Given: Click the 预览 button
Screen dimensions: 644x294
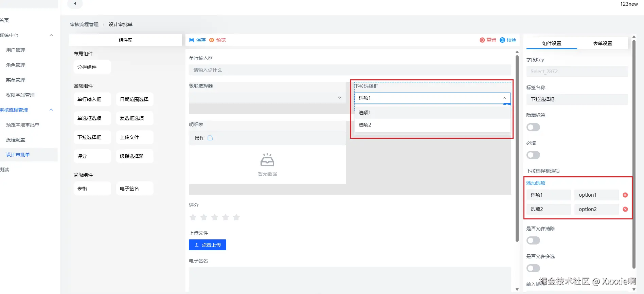Looking at the screenshot, I should 217,40.
